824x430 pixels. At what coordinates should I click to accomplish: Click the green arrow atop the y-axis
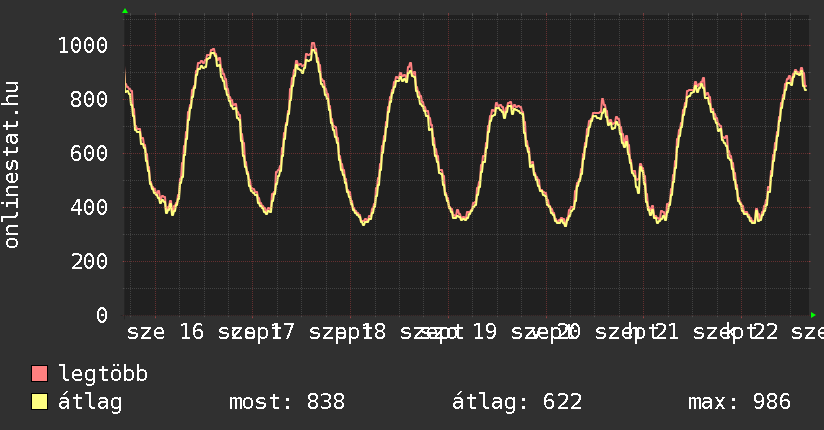(125, 11)
